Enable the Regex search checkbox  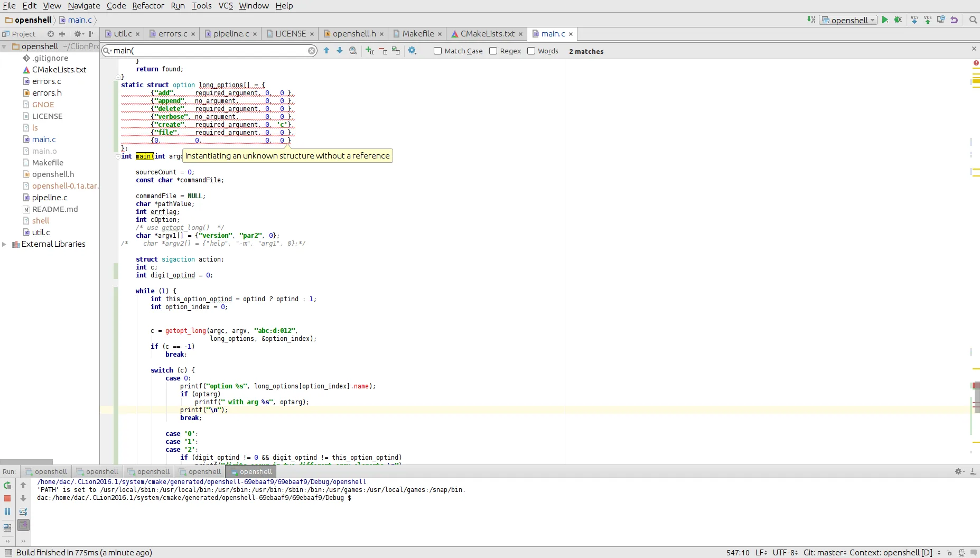click(493, 51)
